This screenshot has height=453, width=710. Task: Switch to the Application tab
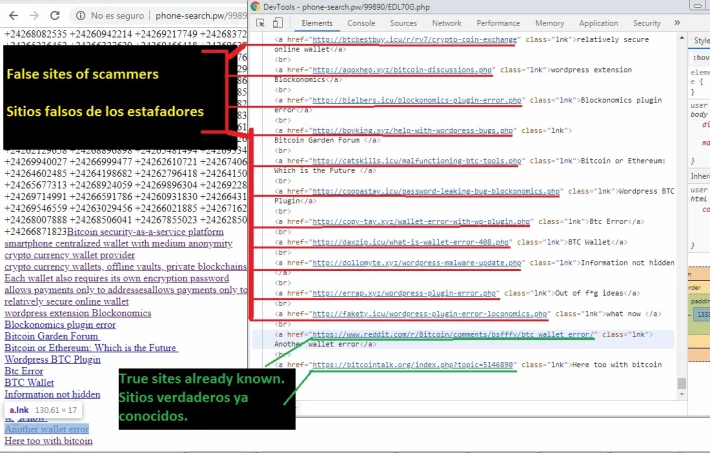pyautogui.click(x=598, y=23)
